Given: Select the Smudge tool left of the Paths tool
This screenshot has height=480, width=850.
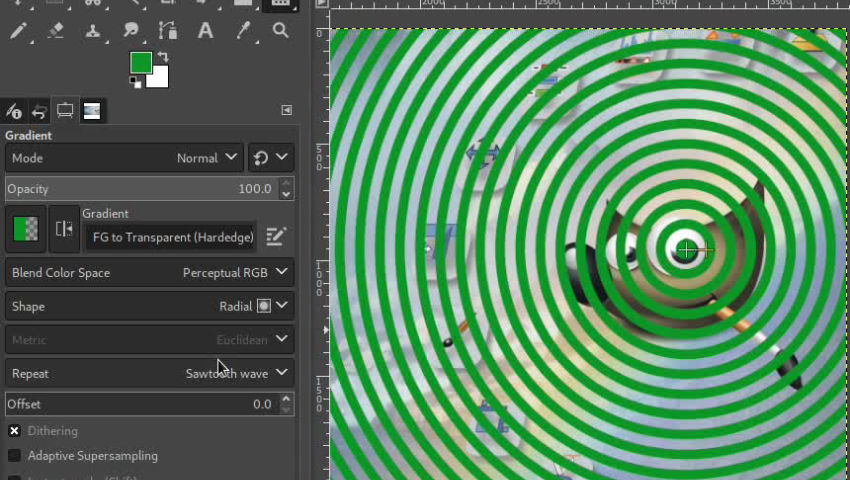Looking at the screenshot, I should [x=131, y=30].
